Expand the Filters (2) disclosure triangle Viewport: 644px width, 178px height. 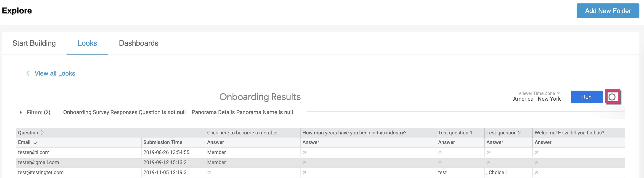click(x=21, y=112)
